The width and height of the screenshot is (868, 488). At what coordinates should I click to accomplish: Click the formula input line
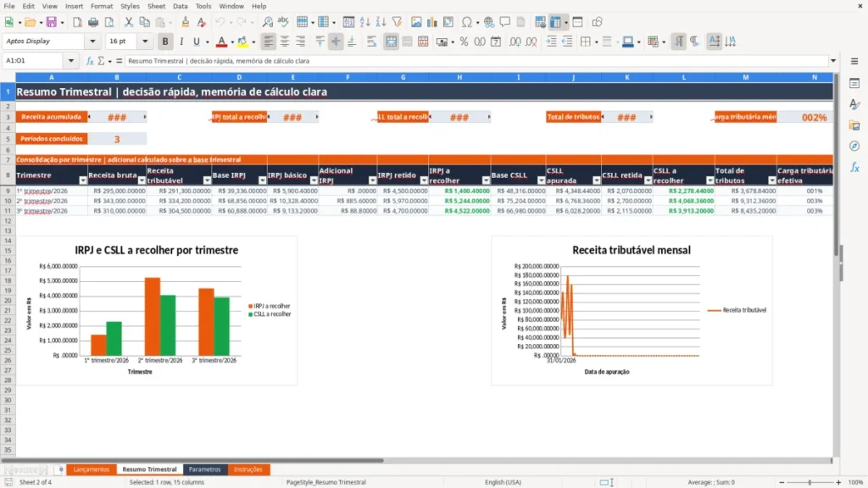[x=476, y=61]
